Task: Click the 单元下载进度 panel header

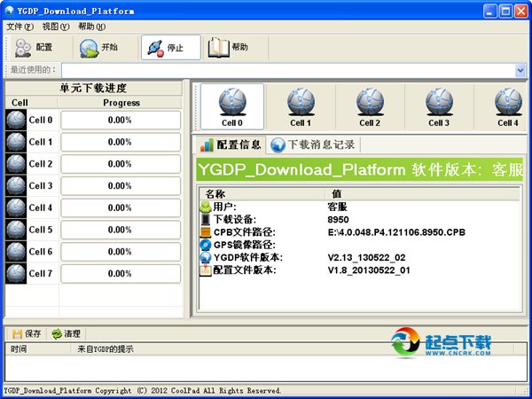Action: [94, 88]
